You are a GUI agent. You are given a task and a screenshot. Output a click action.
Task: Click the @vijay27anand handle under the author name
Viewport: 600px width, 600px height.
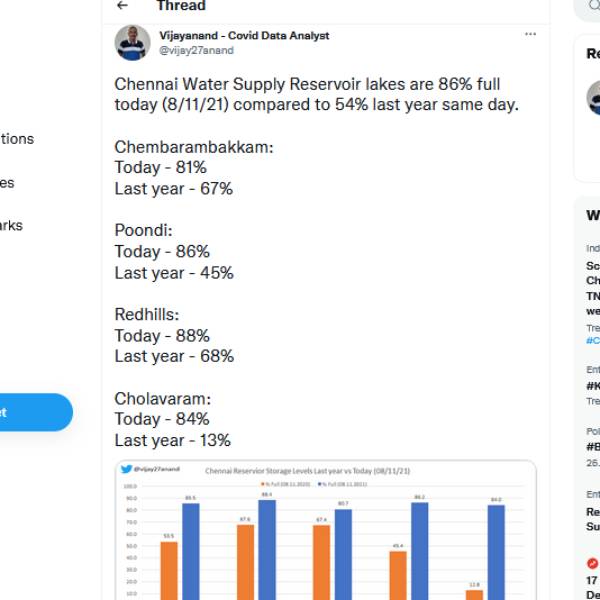point(196,51)
